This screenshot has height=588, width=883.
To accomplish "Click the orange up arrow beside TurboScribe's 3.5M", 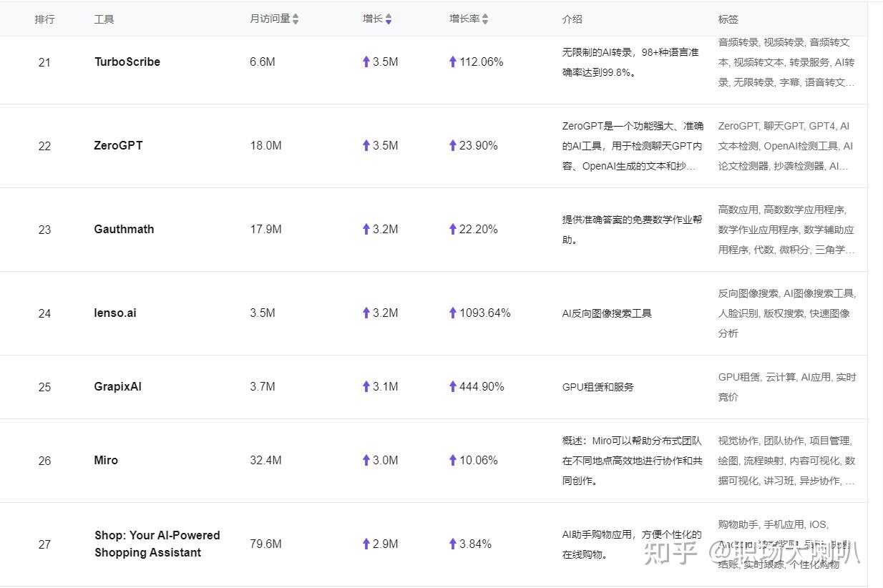I will [x=366, y=62].
